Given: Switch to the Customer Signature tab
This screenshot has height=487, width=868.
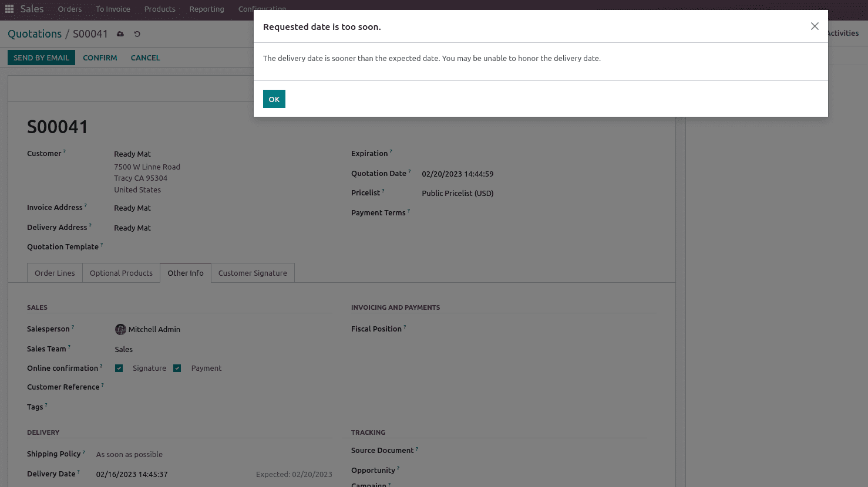Looking at the screenshot, I should [253, 273].
